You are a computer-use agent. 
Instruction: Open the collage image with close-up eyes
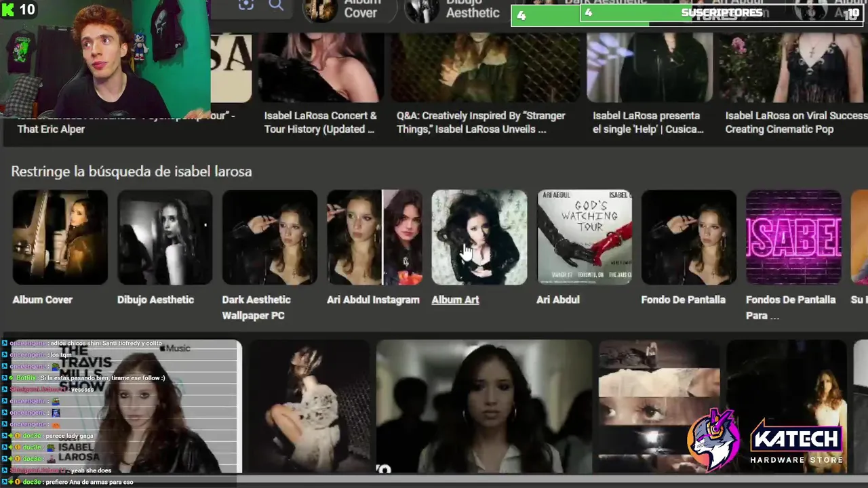coord(658,407)
